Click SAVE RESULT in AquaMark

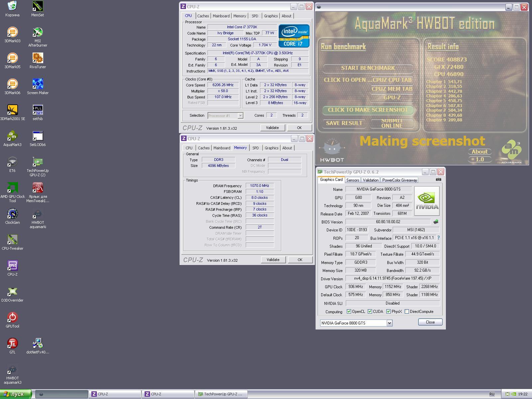coord(344,123)
